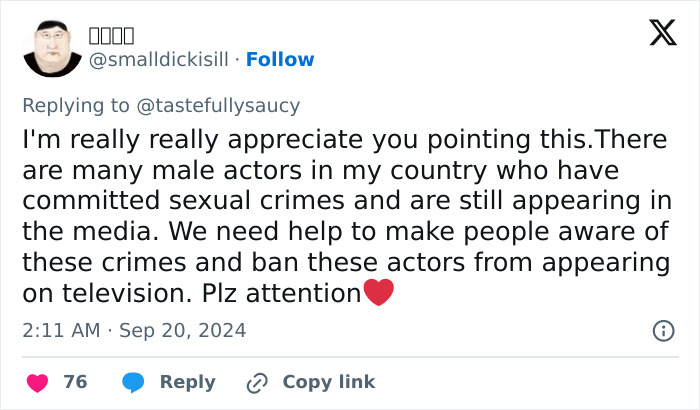Viewport: 700px width, 410px height.
Task: Click the blue reply speech bubble icon
Action: [x=133, y=382]
